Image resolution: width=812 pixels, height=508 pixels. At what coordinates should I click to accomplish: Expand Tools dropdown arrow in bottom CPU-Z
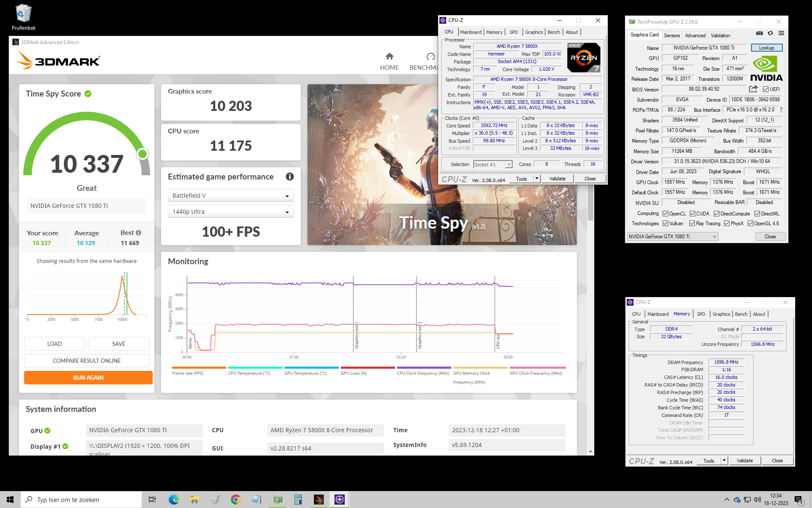point(724,461)
